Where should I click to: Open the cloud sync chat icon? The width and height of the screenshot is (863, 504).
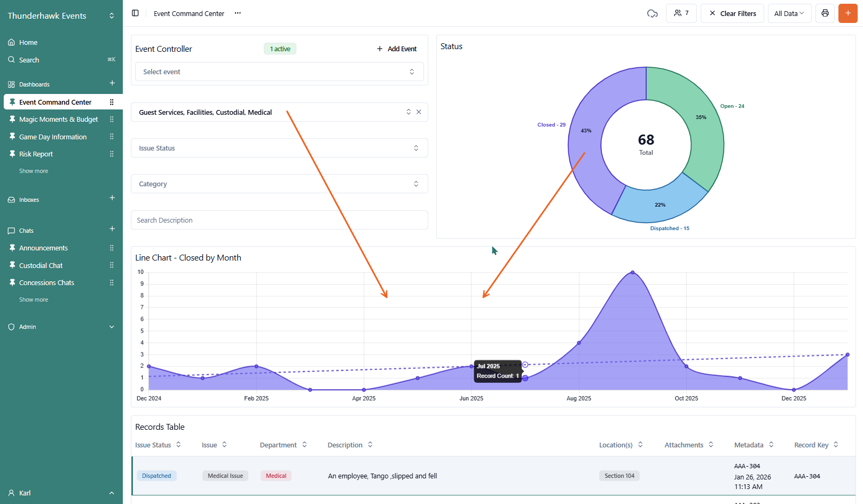[652, 13]
